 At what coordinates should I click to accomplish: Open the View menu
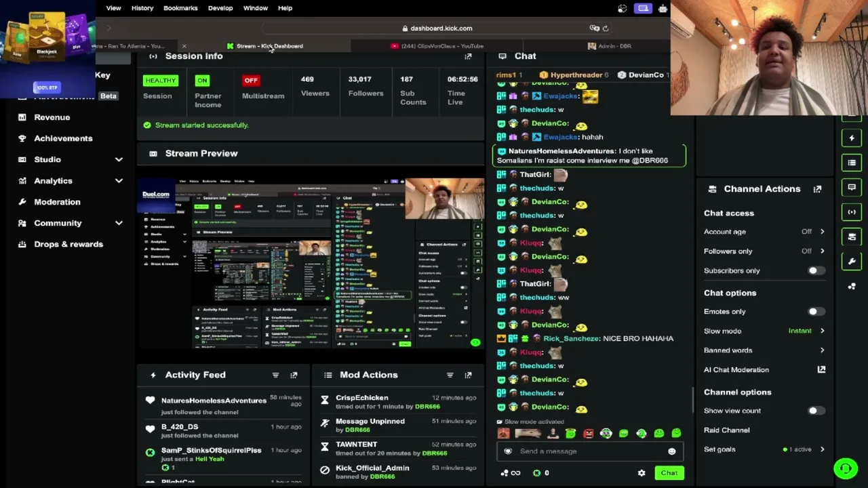tap(113, 8)
